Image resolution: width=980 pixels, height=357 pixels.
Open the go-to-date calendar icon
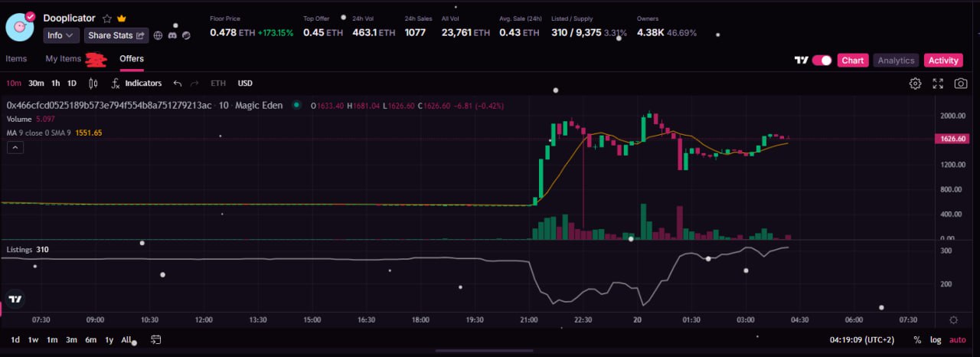[x=155, y=339]
